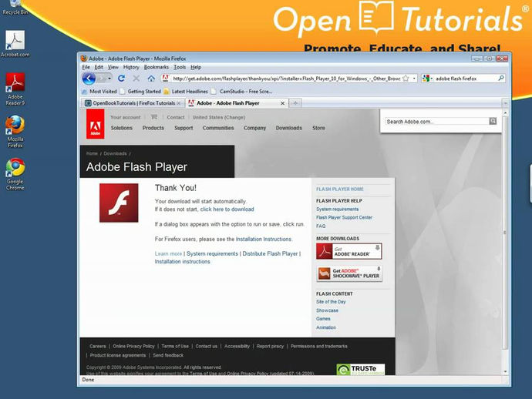The image size is (532, 399).
Task: Click the CamStudio bookmark
Action: tap(241, 92)
